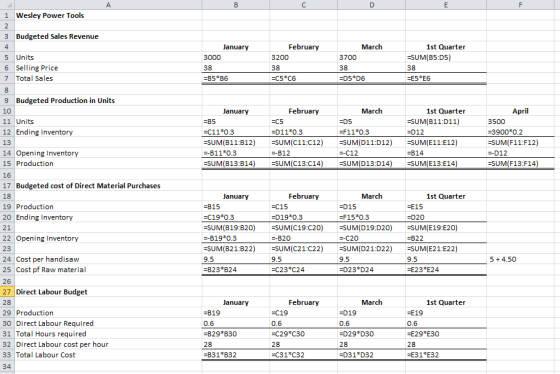Select 'Budgeted cost of Direct Material Purchases' cell
The width and height of the screenshot is (560, 374).
tap(108, 185)
